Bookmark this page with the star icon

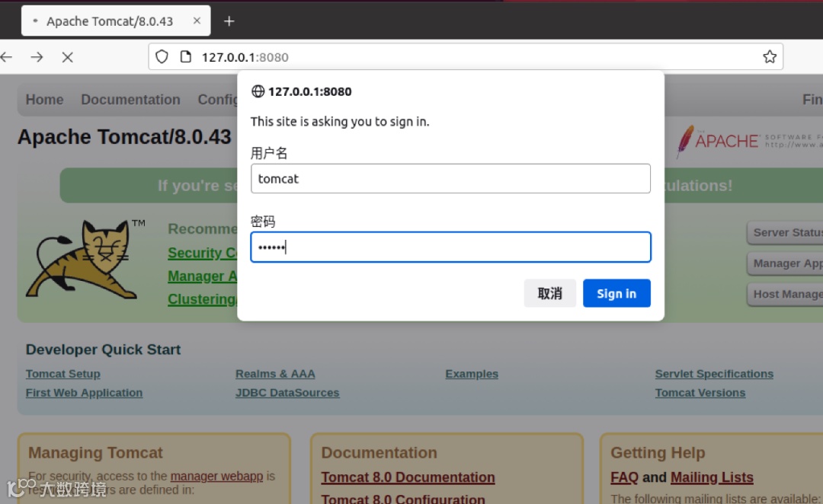(770, 56)
